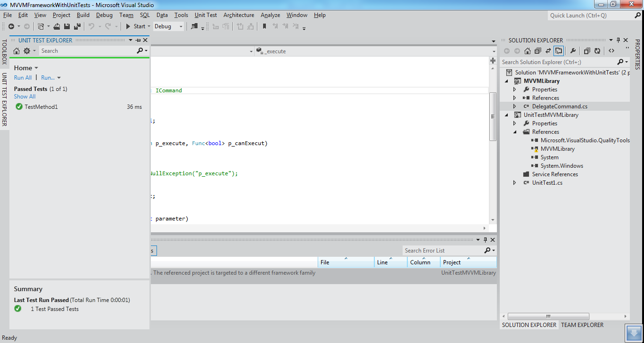Image resolution: width=644 pixels, height=343 pixels.
Task: Auto-hide the Unit Test Explorer with its pin
Action: coord(138,40)
